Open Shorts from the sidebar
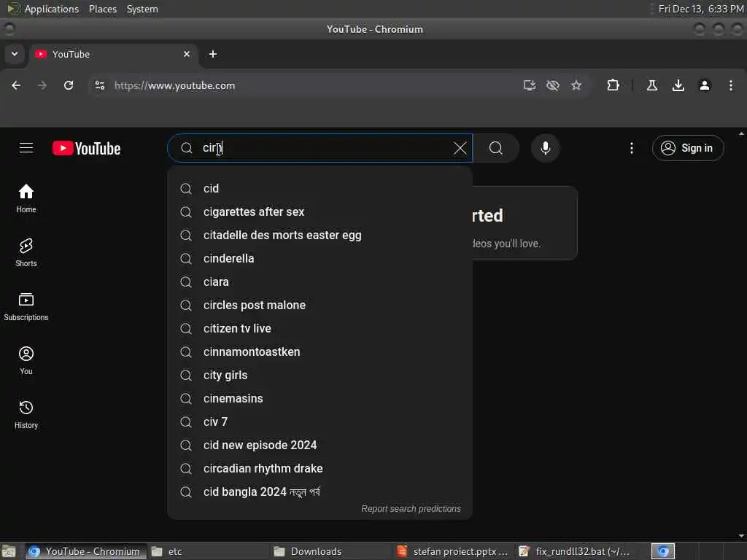Screen dimensions: 747x560 (26, 252)
